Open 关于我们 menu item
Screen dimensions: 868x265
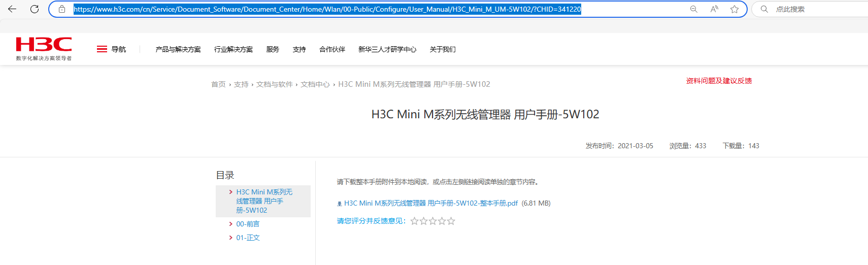(x=443, y=49)
